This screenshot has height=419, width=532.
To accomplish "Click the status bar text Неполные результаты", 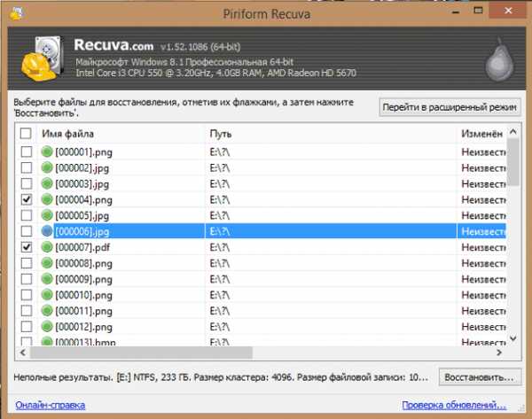I will tap(63, 377).
